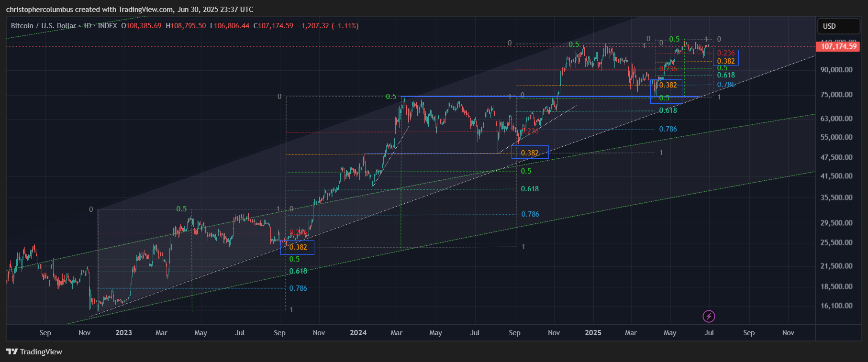The width and height of the screenshot is (868, 362).
Task: Click the 55,000.00 price axis label
Action: click(836, 137)
